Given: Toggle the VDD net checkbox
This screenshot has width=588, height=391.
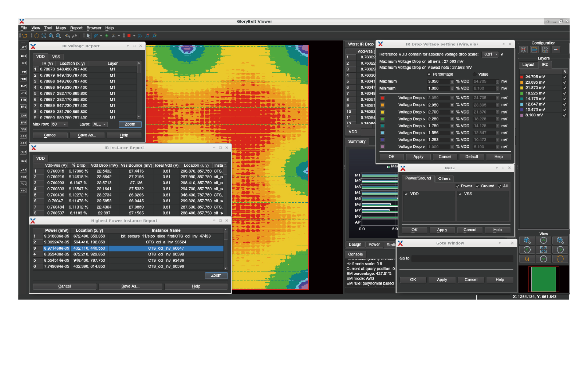Looking at the screenshot, I should 406,194.
